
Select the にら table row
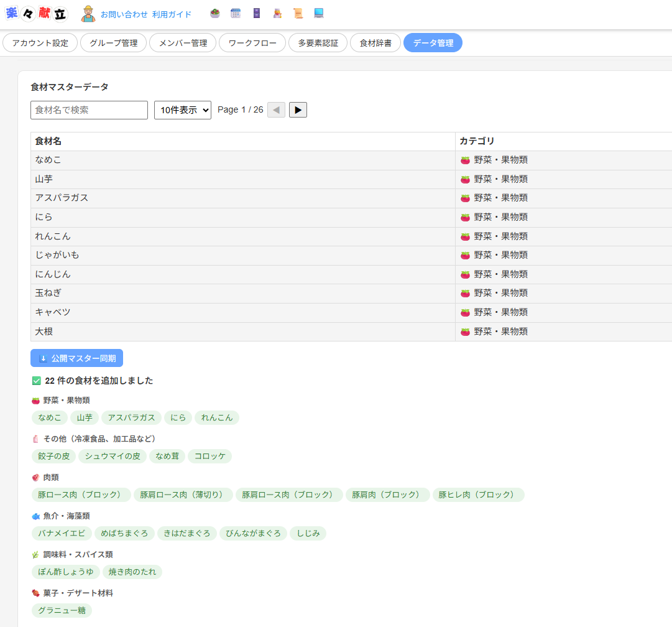tap(351, 218)
